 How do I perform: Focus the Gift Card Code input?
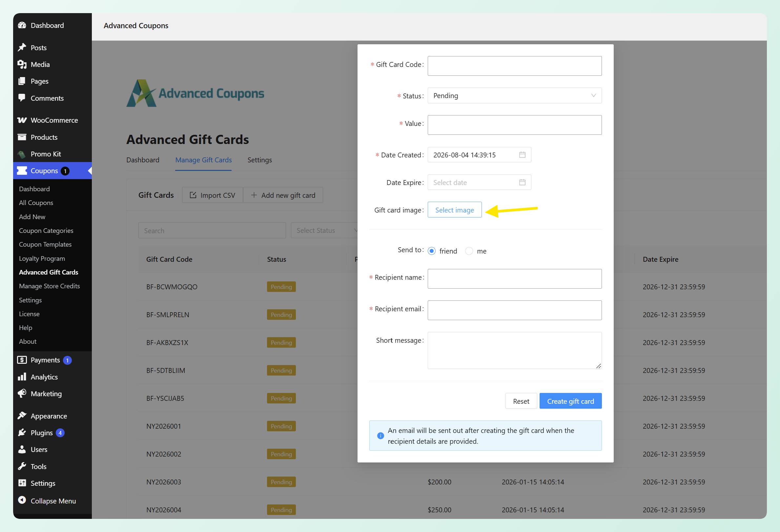click(514, 66)
